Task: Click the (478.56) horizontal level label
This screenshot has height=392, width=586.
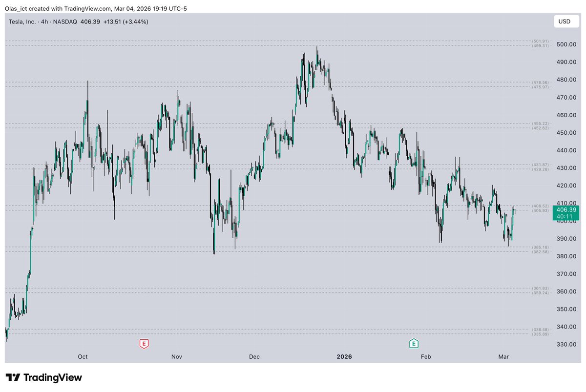Action: tap(541, 82)
